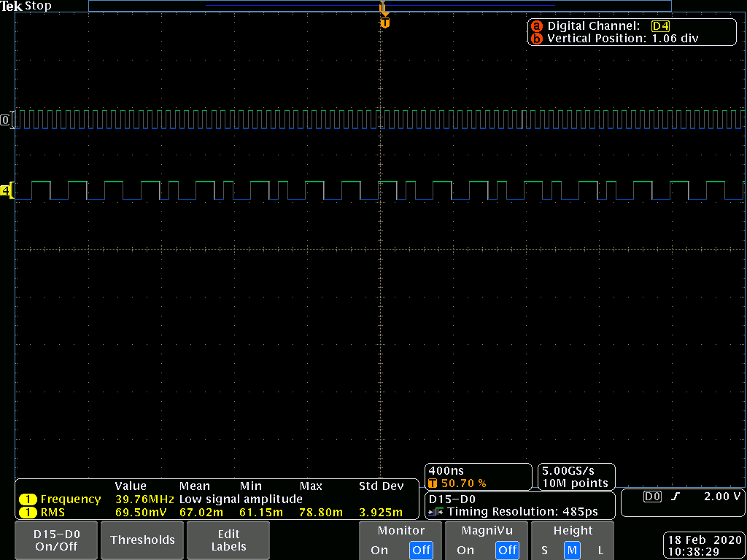The image size is (747, 560).
Task: Turn Monitor On
Action: click(379, 550)
